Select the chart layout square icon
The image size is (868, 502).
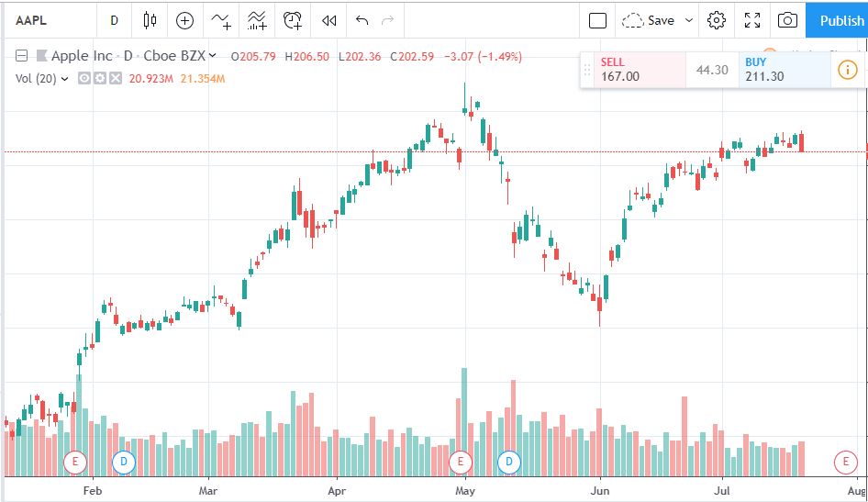[x=597, y=20]
